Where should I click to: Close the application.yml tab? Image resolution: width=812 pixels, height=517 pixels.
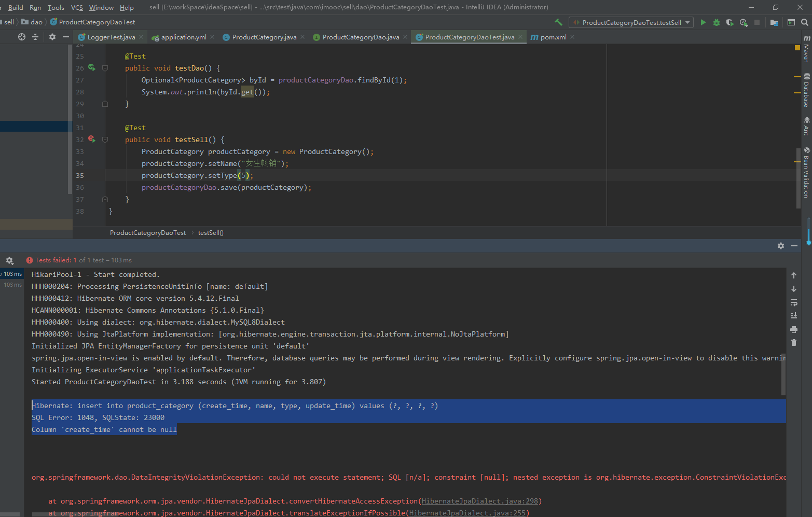tap(212, 37)
